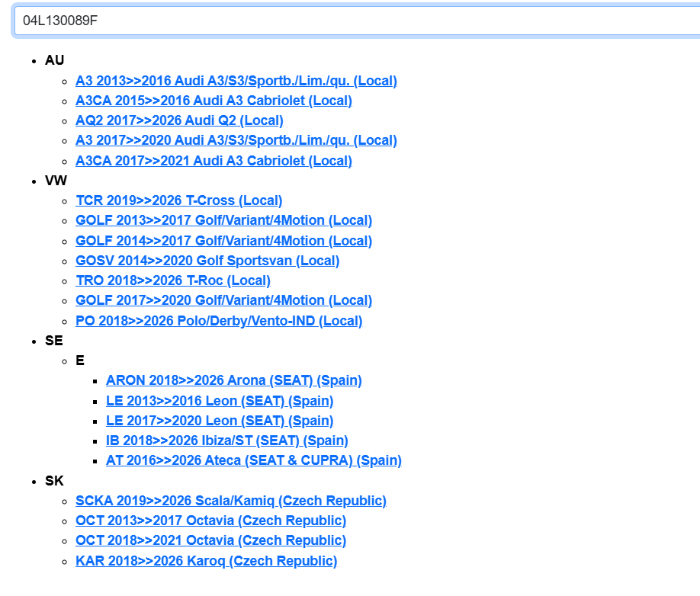
Task: Select LE 2013>>2016 Leon SEAT link
Action: tap(220, 401)
